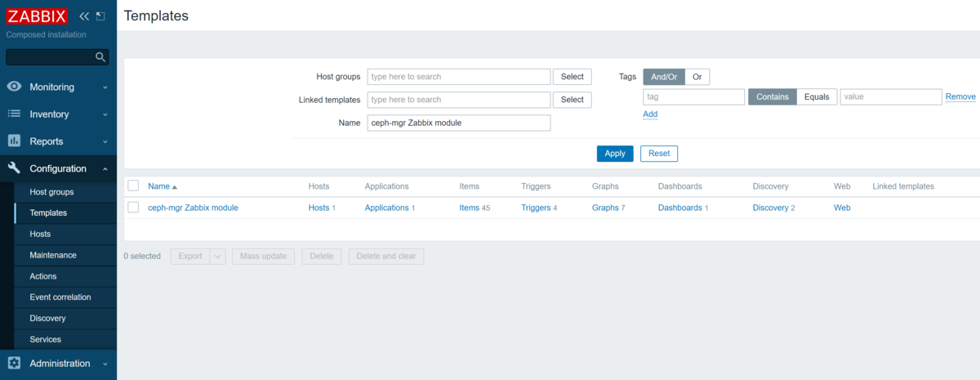Image resolution: width=980 pixels, height=380 pixels.
Task: Open Items link for ceph-mgr template
Action: pyautogui.click(x=469, y=208)
